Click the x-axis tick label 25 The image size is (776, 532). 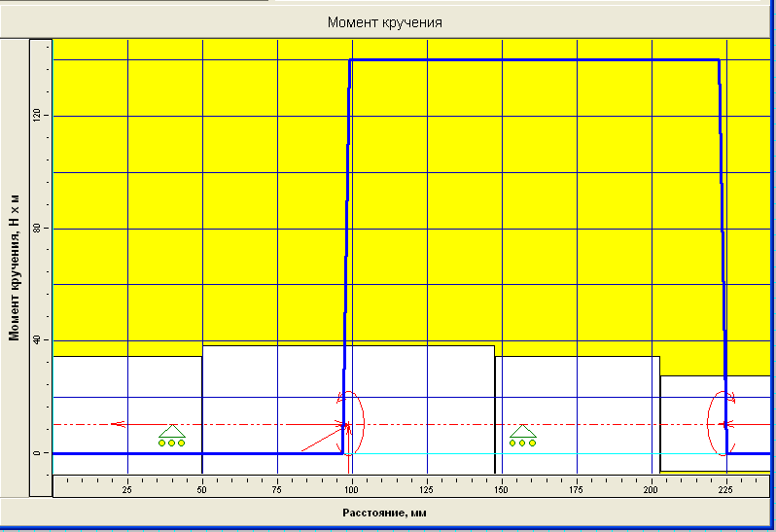click(126, 490)
